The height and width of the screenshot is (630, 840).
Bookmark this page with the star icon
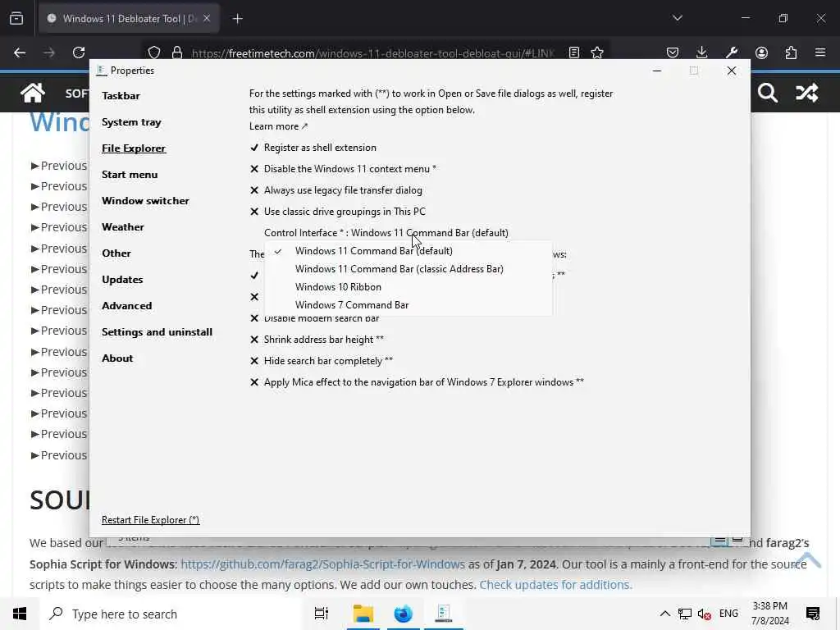coord(597,52)
